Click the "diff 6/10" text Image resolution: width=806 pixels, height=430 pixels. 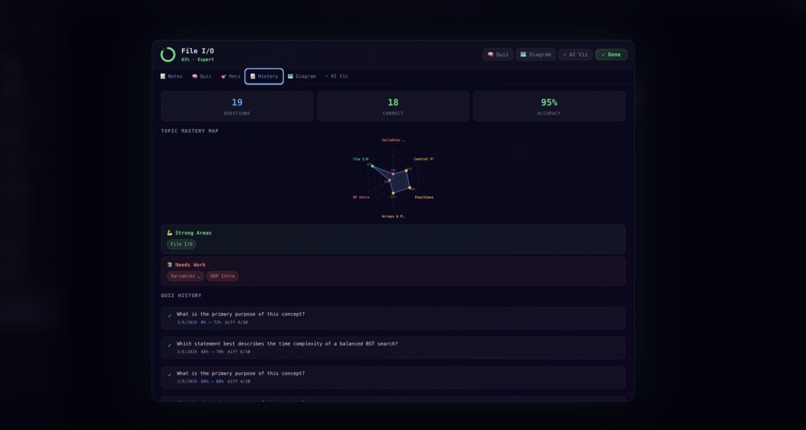tap(239, 352)
